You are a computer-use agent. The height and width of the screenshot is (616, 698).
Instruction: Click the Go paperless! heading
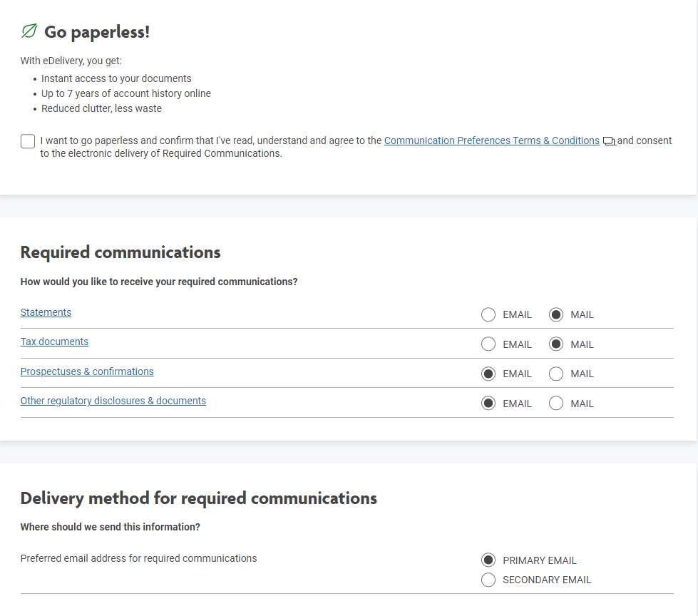pos(97,32)
